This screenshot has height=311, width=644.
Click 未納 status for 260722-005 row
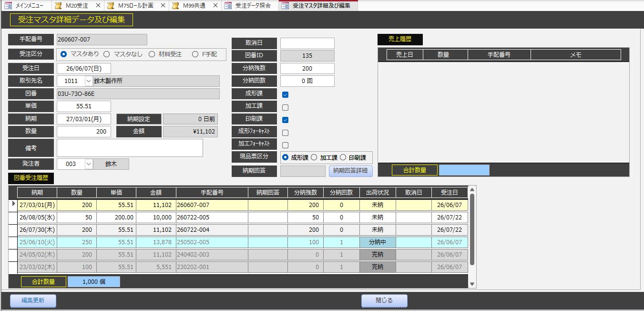pyautogui.click(x=378, y=218)
